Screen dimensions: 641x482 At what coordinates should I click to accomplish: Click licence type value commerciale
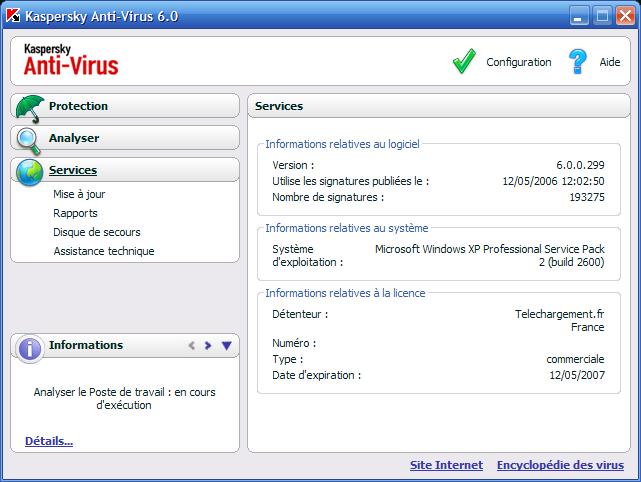[x=575, y=359]
